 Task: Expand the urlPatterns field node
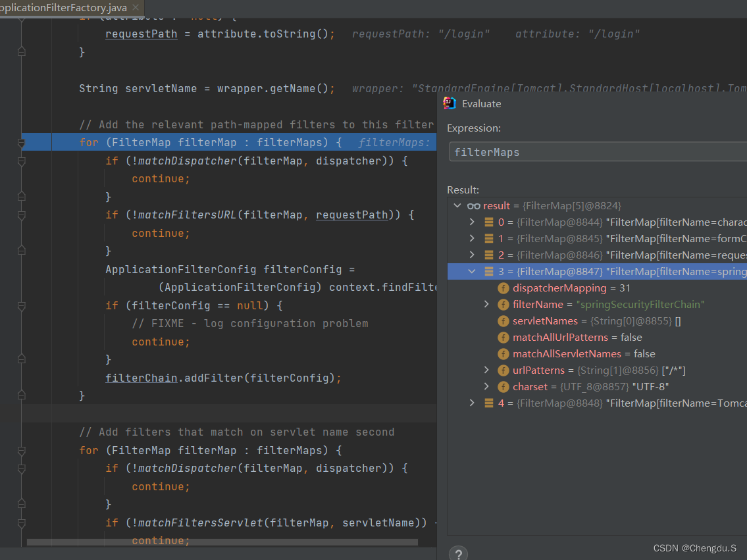point(486,370)
